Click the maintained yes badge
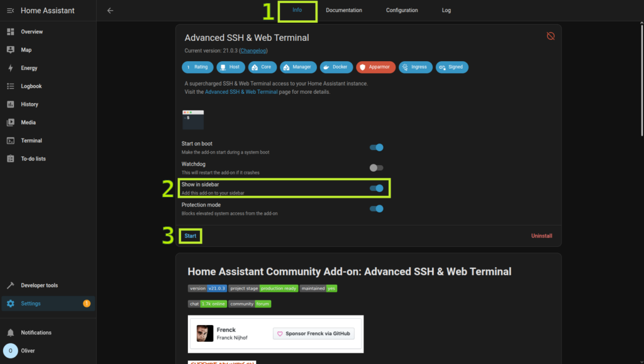644x364 pixels. pos(318,288)
